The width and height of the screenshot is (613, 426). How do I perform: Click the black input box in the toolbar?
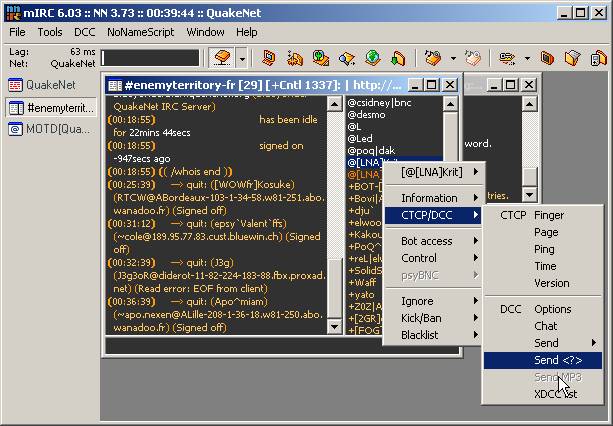point(150,58)
